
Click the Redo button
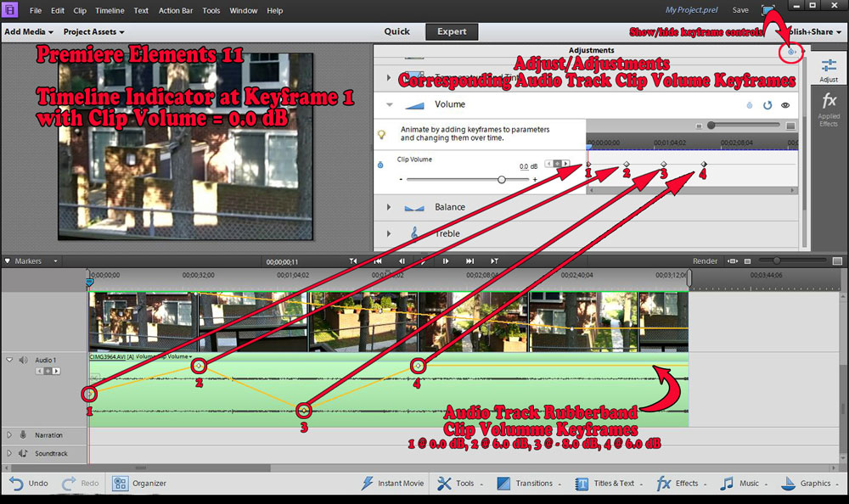pyautogui.click(x=80, y=483)
